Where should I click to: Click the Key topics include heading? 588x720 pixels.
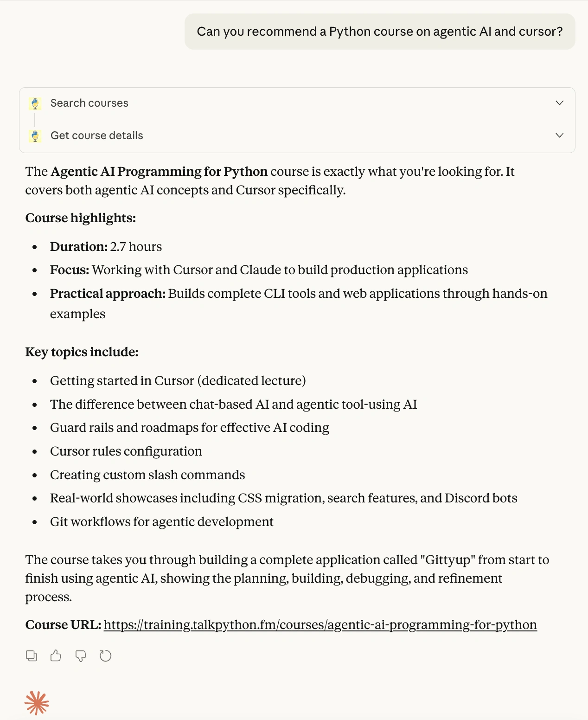[x=82, y=352]
